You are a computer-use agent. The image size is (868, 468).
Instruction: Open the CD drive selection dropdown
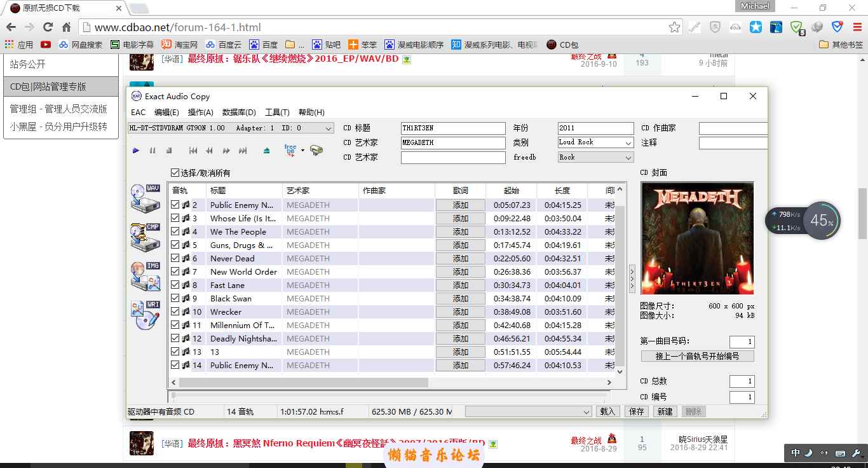coord(329,128)
